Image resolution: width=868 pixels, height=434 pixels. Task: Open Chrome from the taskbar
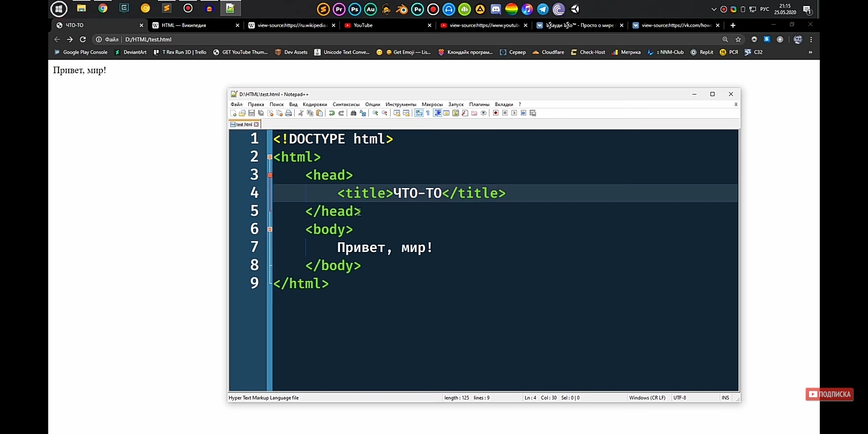(103, 8)
